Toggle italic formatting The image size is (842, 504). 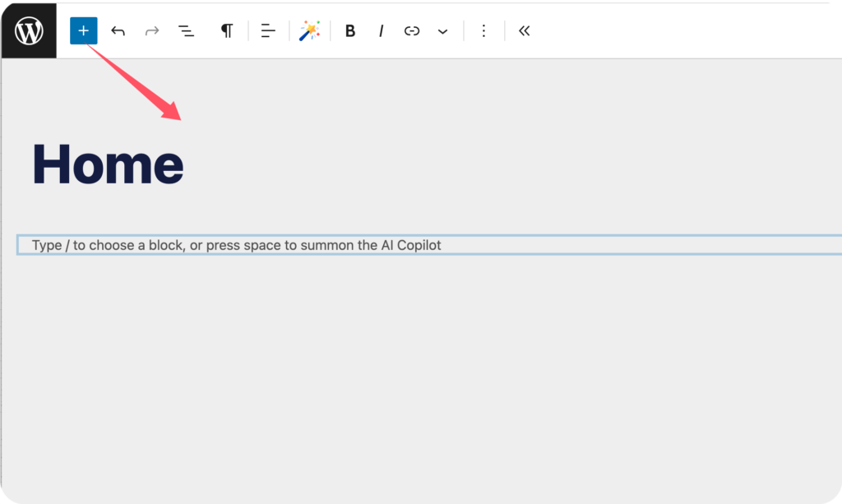(x=381, y=31)
